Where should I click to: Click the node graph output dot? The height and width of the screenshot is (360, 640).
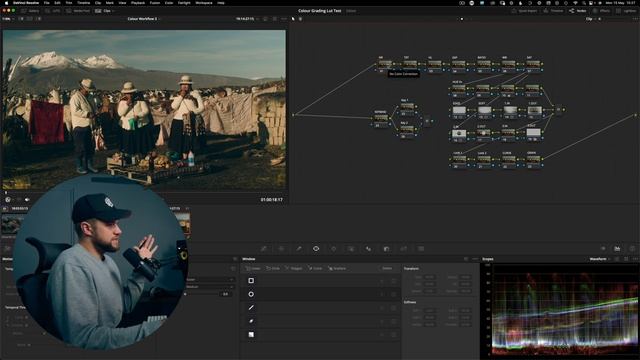[x=636, y=115]
